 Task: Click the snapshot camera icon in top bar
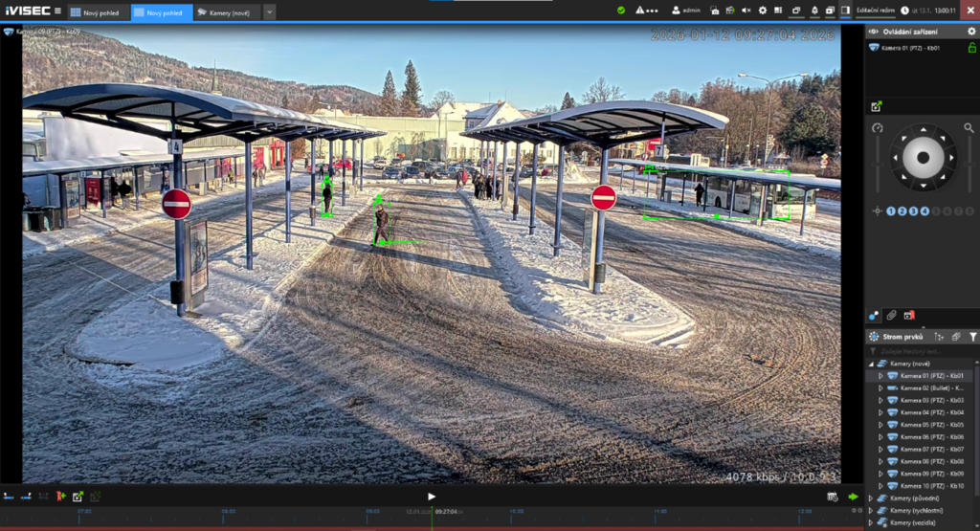(714, 11)
